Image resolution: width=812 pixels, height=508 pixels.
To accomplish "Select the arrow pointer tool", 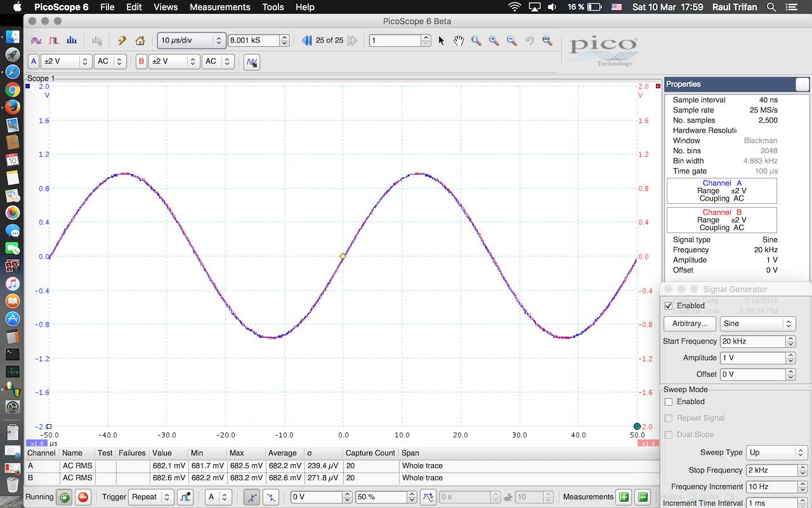I will pyautogui.click(x=442, y=41).
